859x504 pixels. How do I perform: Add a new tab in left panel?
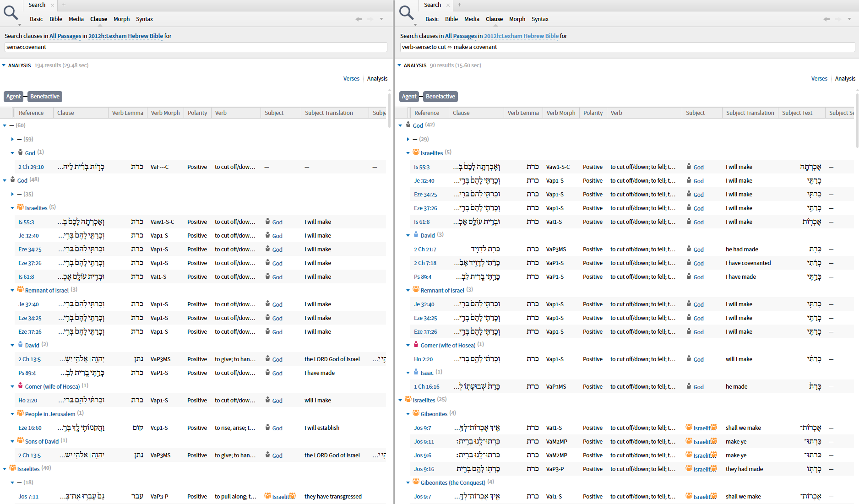click(x=64, y=5)
